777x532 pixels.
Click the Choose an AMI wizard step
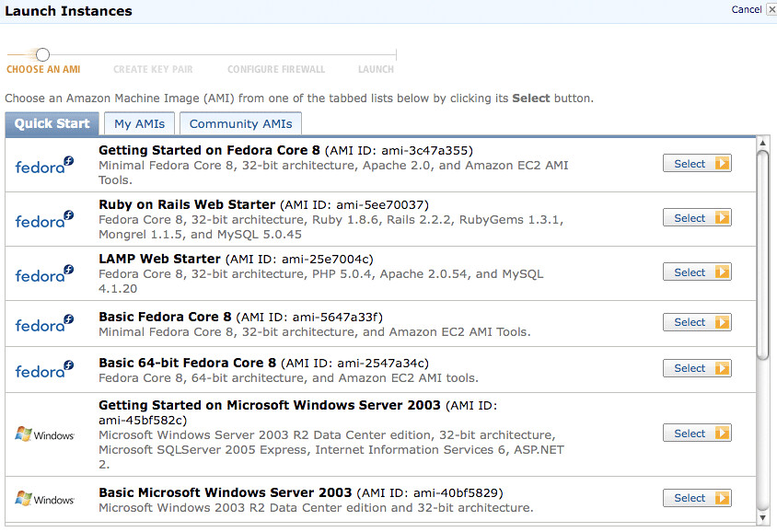click(43, 69)
